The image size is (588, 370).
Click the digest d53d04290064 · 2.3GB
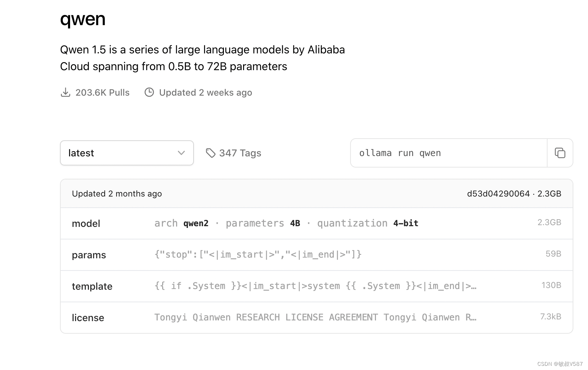pos(514,194)
